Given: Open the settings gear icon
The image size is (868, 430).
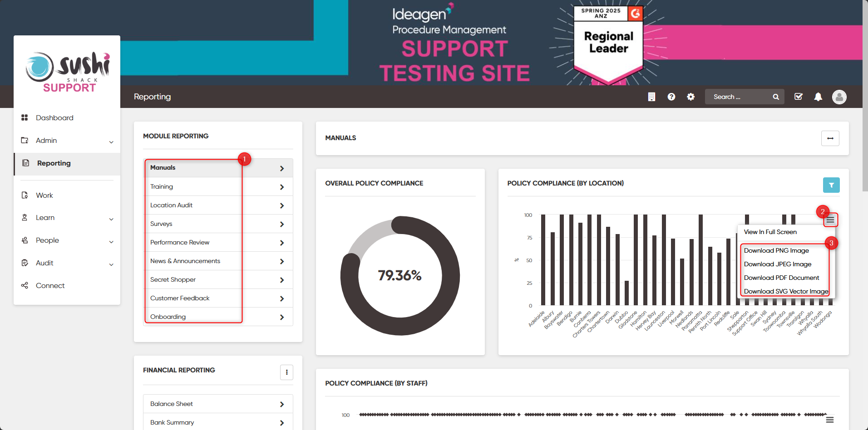Looking at the screenshot, I should [690, 97].
